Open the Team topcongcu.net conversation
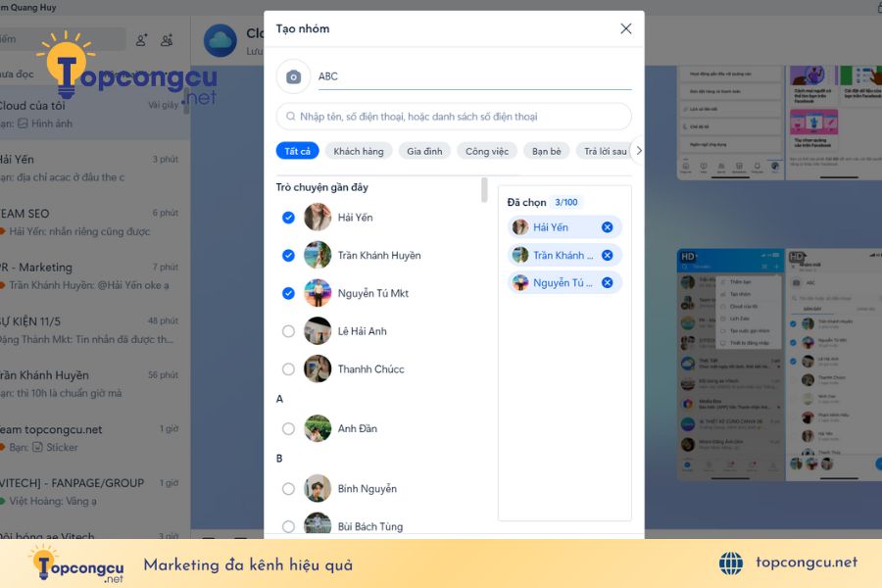This screenshot has height=588, width=882. (93, 438)
